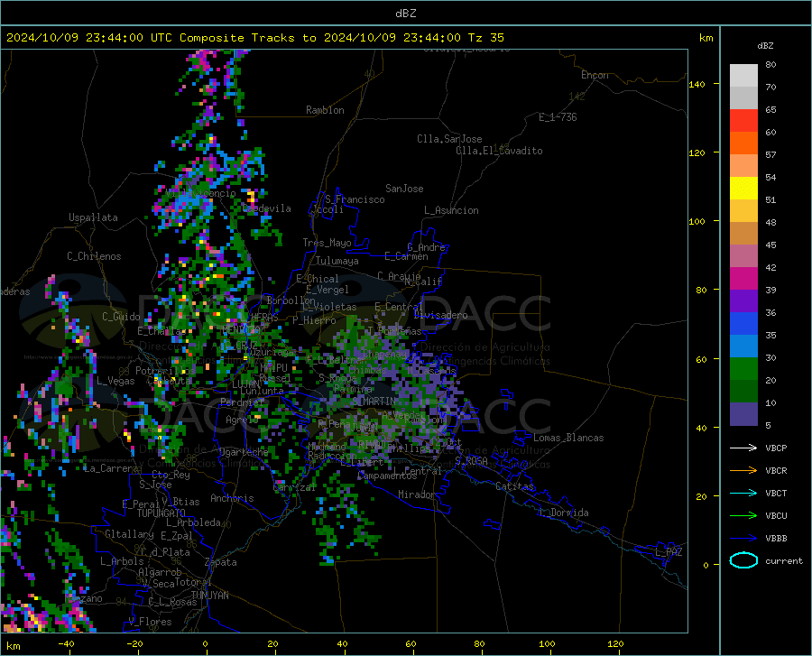Screen dimensions: 812x656
Task: Click the 'Lomas_Blancas' place label
Action: [568, 438]
